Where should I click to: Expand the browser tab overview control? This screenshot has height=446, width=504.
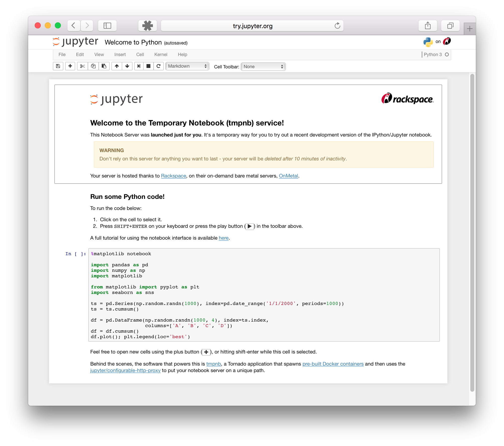450,25
